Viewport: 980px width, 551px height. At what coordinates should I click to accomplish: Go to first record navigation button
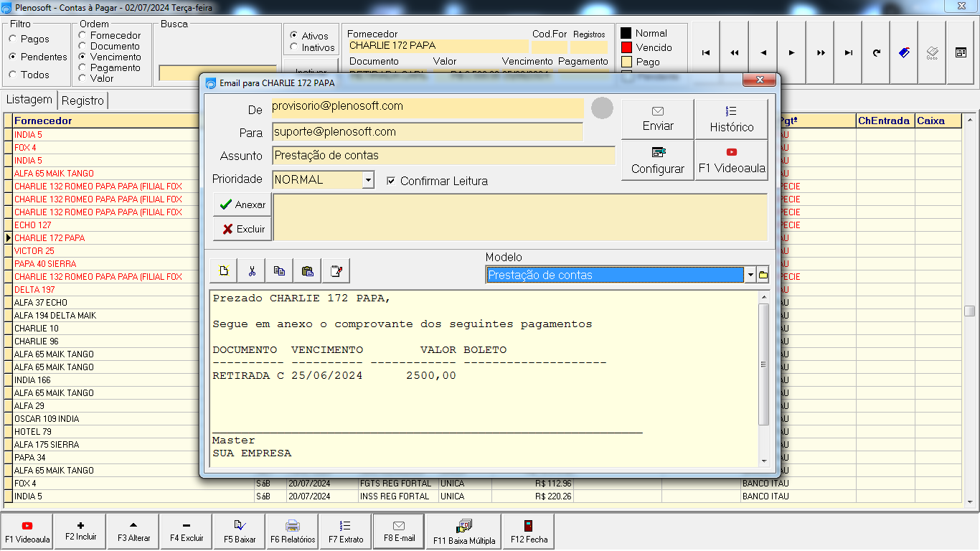tap(705, 52)
